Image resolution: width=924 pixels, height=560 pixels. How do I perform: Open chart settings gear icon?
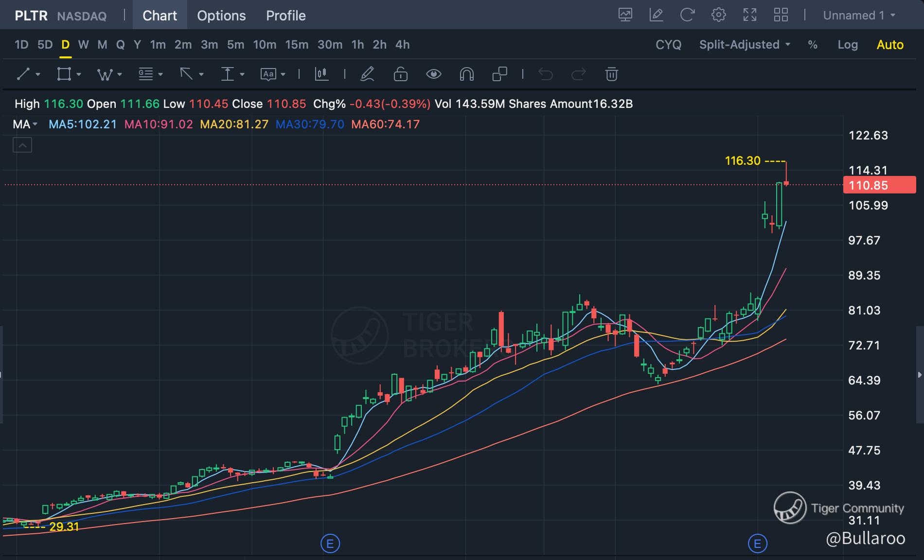(x=718, y=15)
